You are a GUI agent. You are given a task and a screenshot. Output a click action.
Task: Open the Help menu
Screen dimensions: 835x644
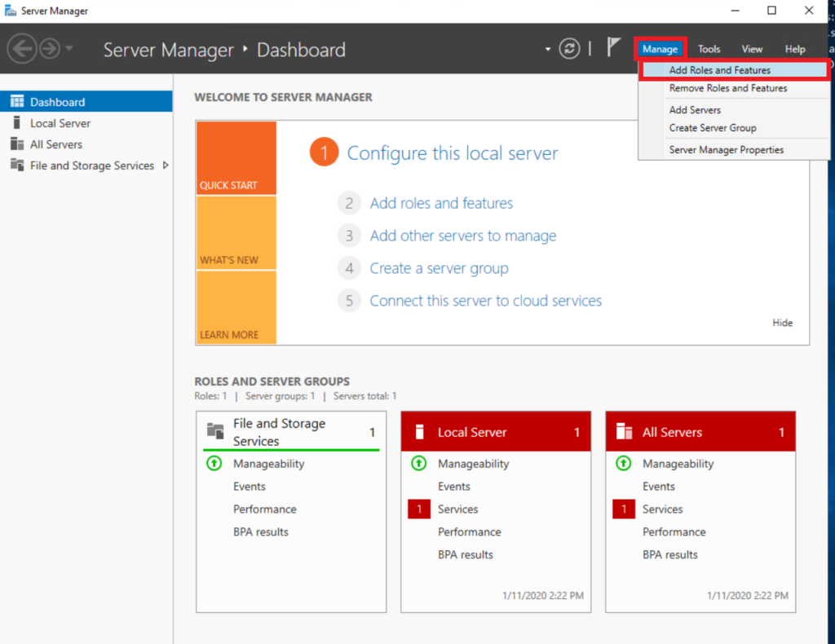click(x=795, y=49)
